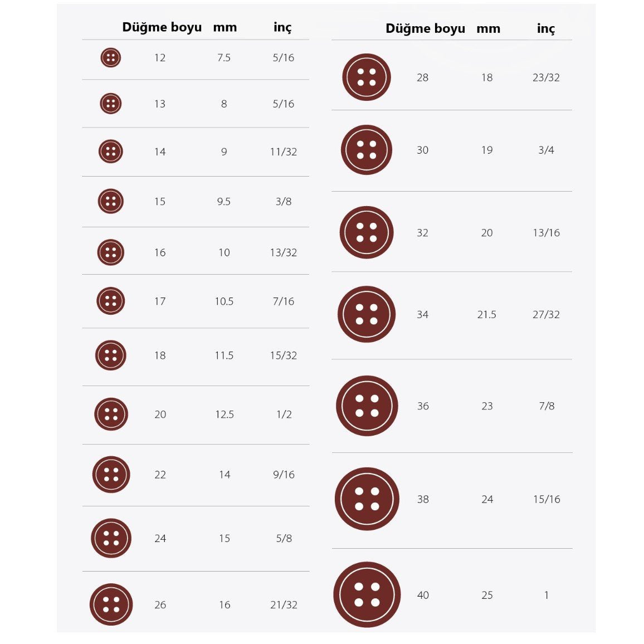Click the 12.5 mm value

[x=225, y=414]
